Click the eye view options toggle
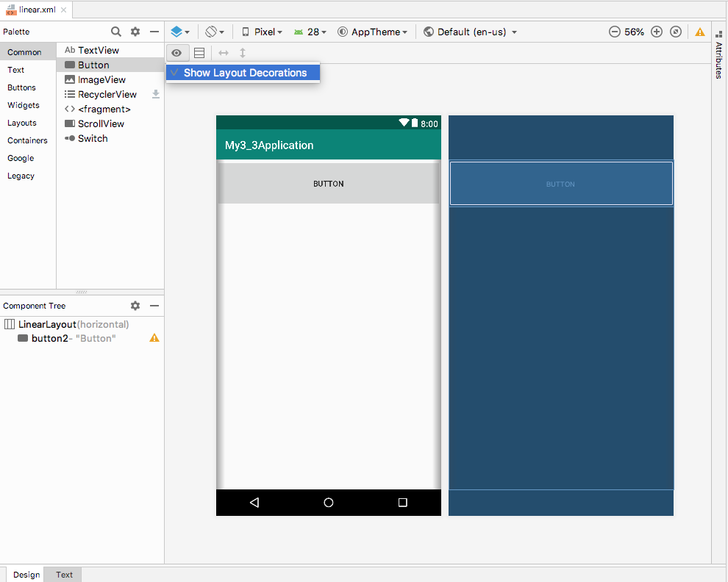Screen dimensions: 728x582 coord(176,53)
